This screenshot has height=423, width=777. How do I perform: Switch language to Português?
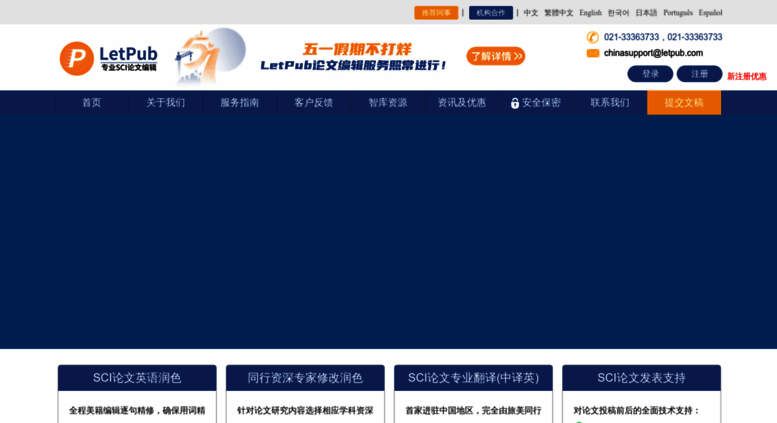(678, 13)
